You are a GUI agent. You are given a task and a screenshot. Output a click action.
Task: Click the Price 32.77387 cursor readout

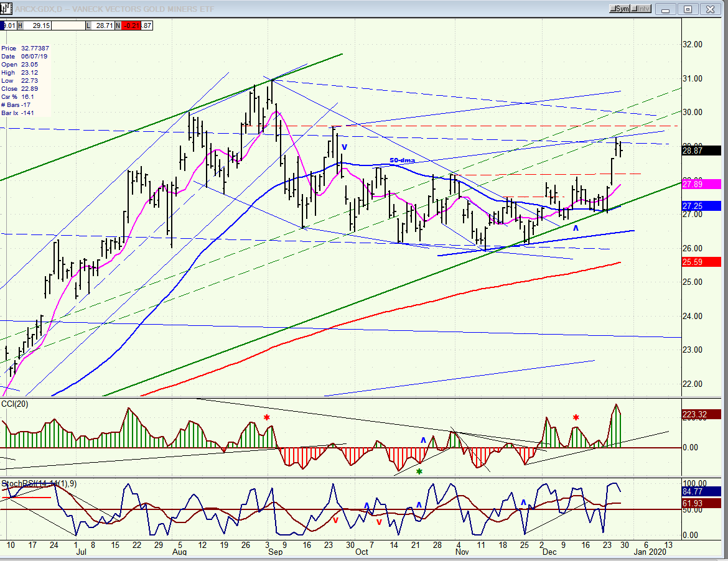click(25, 49)
